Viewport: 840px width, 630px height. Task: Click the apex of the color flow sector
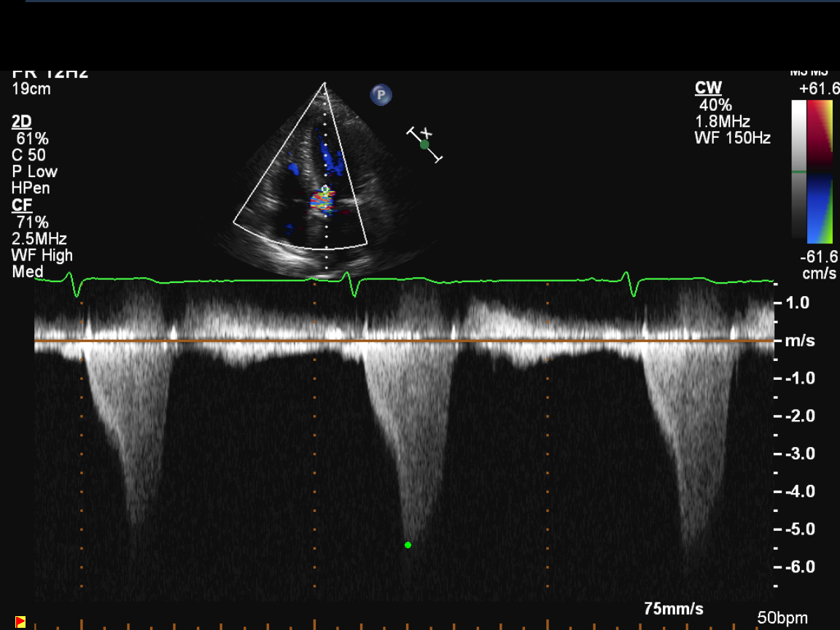[324, 84]
